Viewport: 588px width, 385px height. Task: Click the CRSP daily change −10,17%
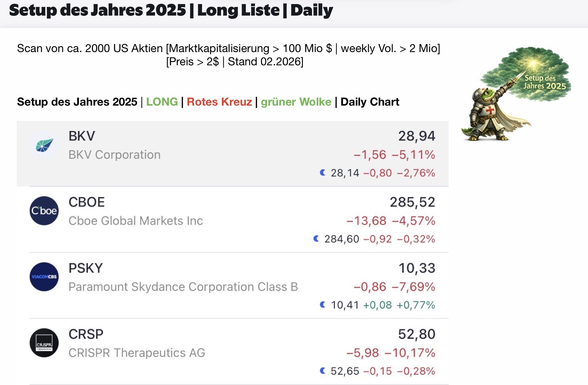(x=410, y=353)
